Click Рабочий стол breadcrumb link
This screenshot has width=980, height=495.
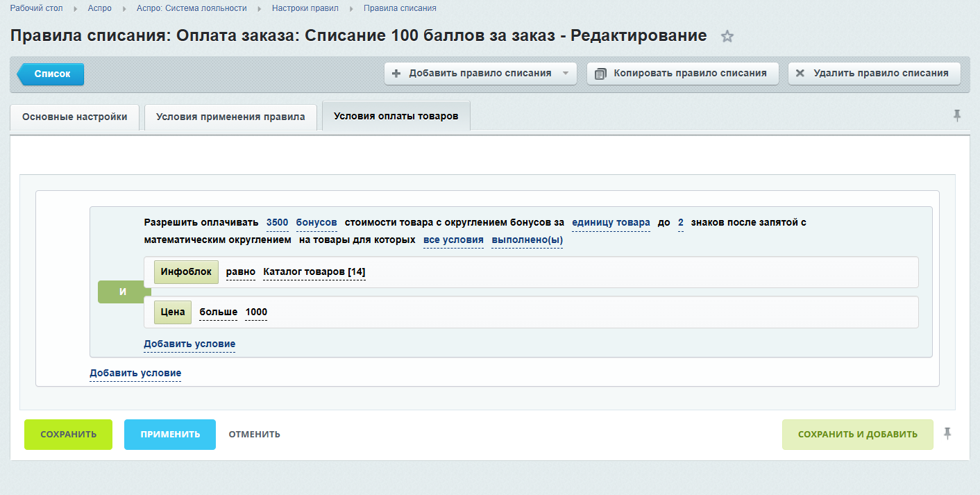point(37,8)
